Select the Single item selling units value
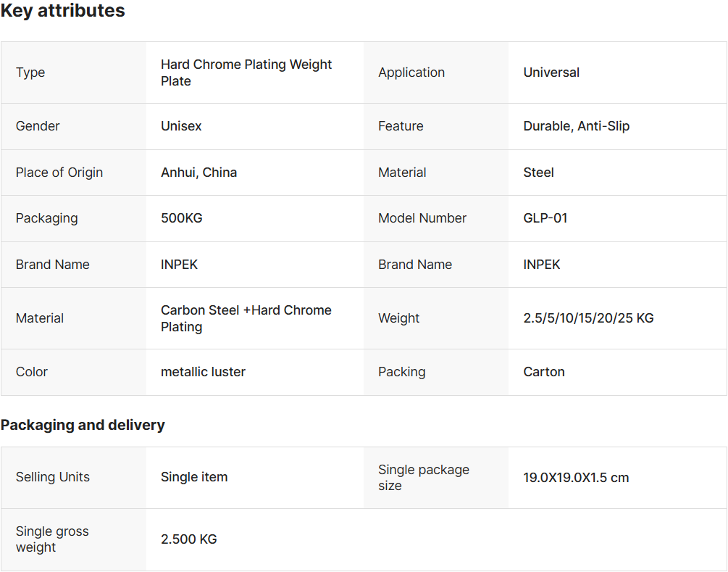This screenshot has width=728, height=572. (x=194, y=477)
